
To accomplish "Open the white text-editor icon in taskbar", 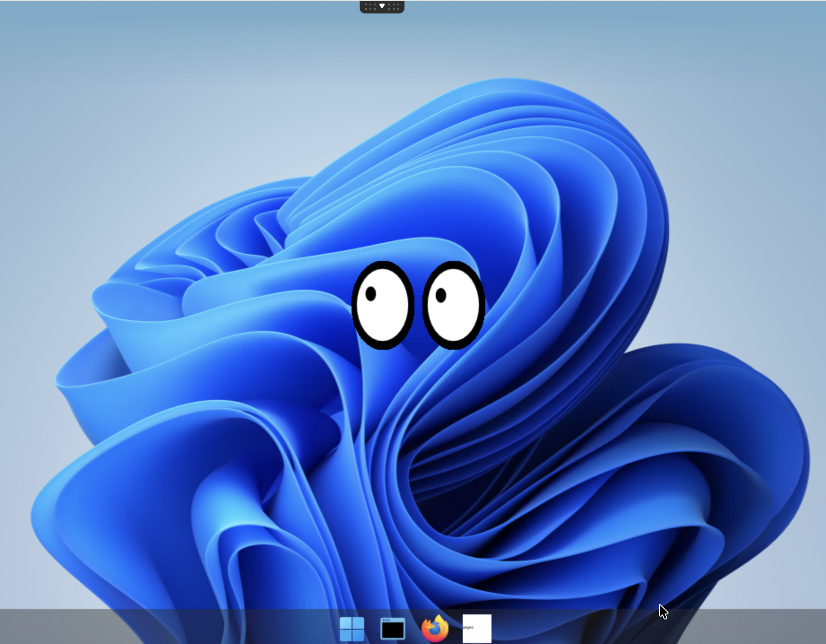I will tap(477, 629).
